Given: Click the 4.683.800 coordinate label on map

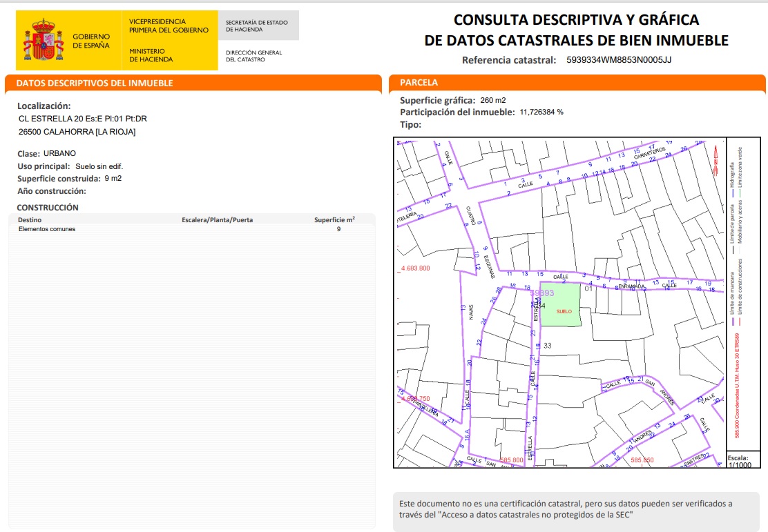Looking at the screenshot, I should [414, 268].
